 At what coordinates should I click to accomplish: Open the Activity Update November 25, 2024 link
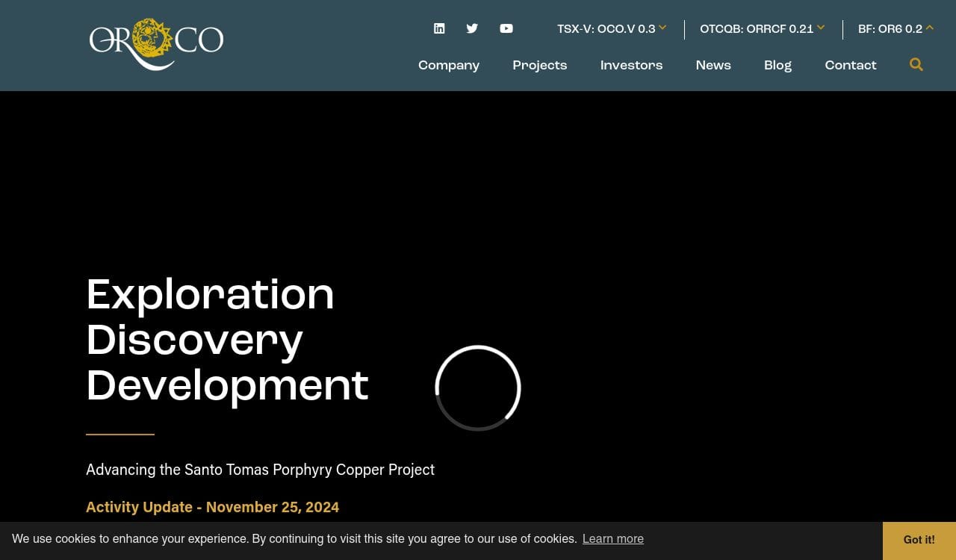[x=212, y=507]
